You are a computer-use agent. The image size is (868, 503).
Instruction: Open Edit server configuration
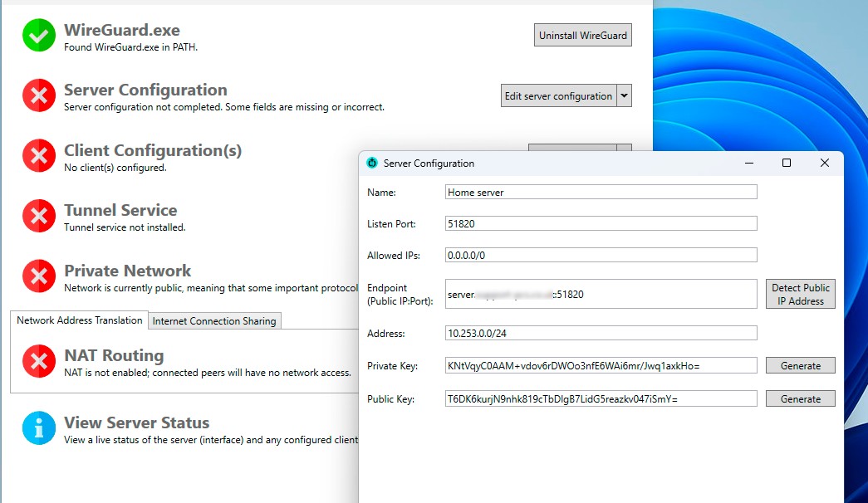tap(558, 95)
